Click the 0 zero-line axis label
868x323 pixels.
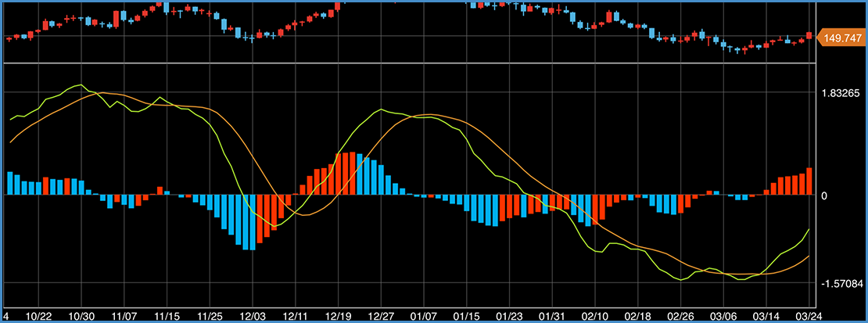point(824,196)
